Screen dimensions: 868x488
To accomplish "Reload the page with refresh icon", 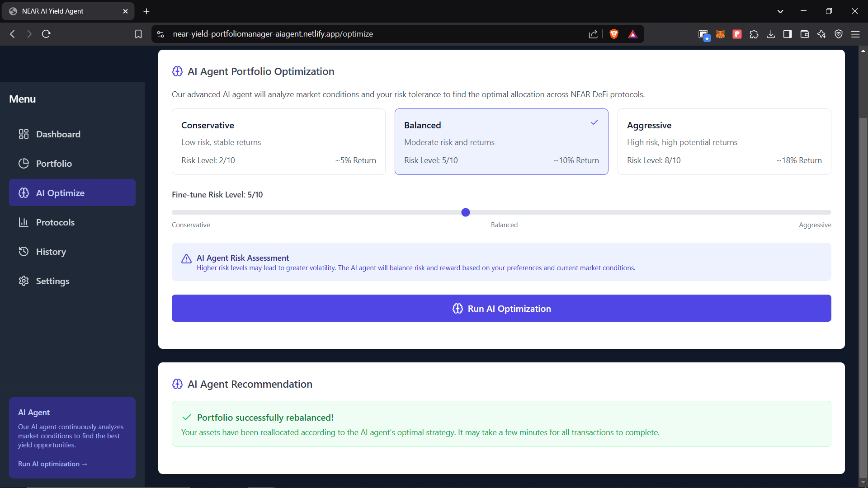I will (46, 34).
